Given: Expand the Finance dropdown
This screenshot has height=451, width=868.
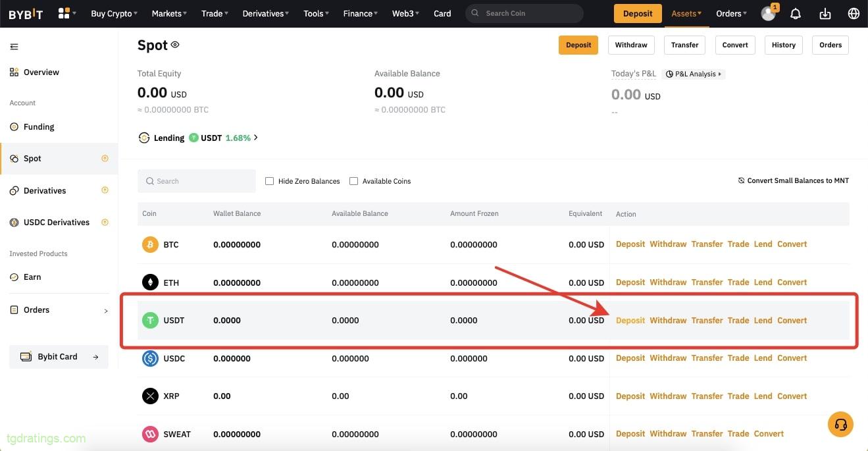Looking at the screenshot, I should [361, 13].
